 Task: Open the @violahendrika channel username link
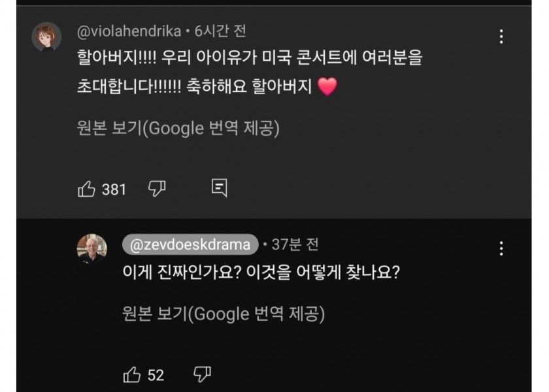click(x=127, y=31)
